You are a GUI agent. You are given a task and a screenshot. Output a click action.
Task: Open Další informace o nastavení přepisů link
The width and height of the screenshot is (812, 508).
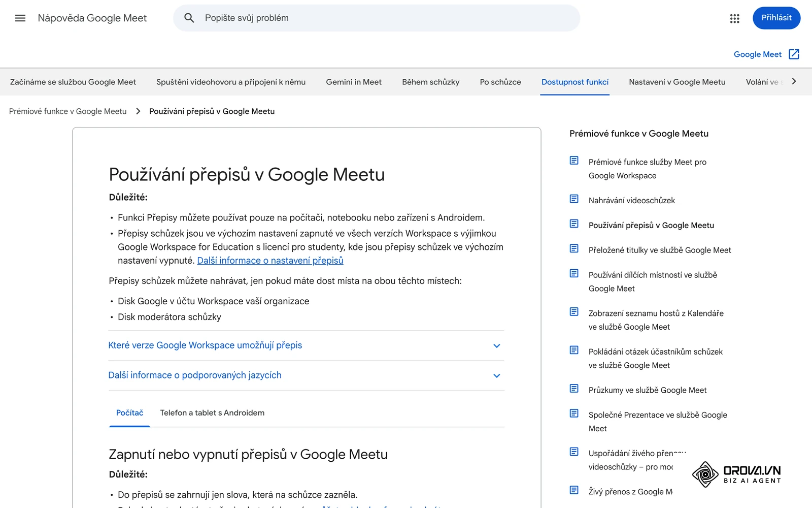point(270,261)
